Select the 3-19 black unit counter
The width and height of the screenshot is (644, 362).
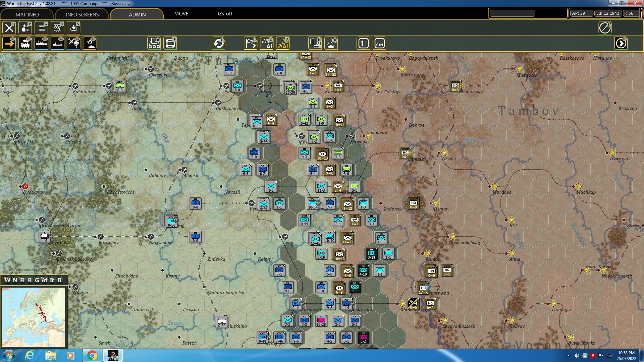pyautogui.click(x=371, y=253)
